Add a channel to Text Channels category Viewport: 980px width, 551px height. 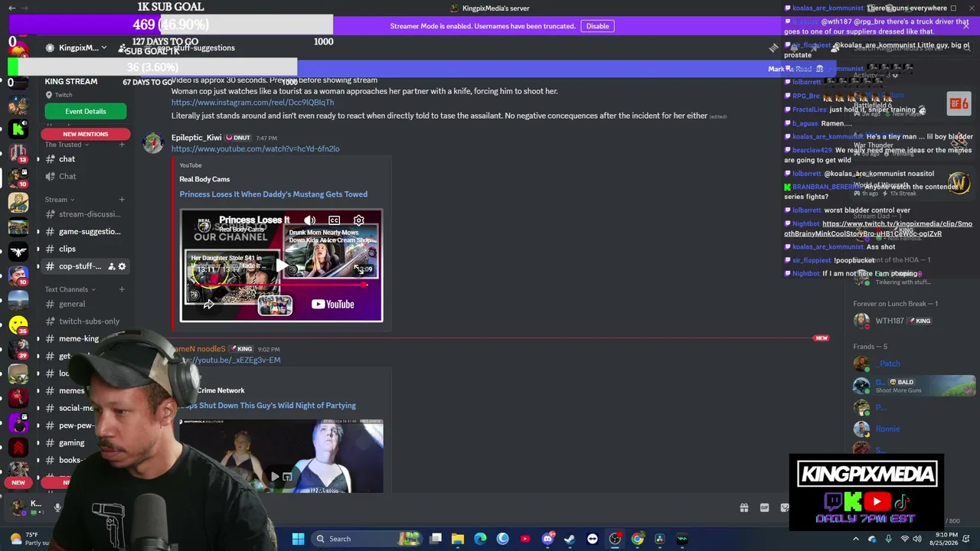tap(122, 289)
